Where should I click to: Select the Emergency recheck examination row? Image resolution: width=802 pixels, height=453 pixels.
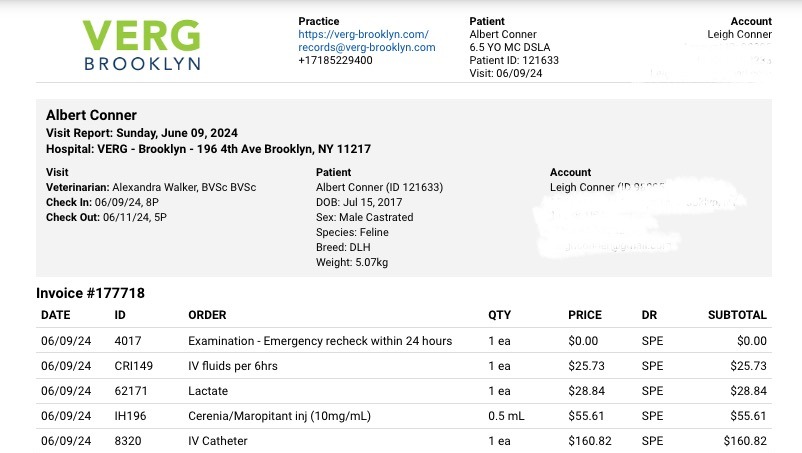(320, 341)
